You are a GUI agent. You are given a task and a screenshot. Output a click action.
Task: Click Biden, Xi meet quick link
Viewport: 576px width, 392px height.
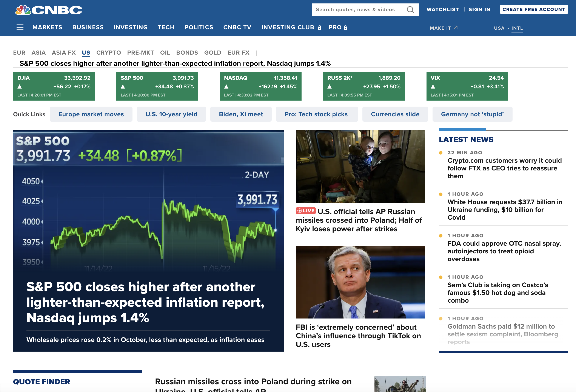[x=241, y=114]
